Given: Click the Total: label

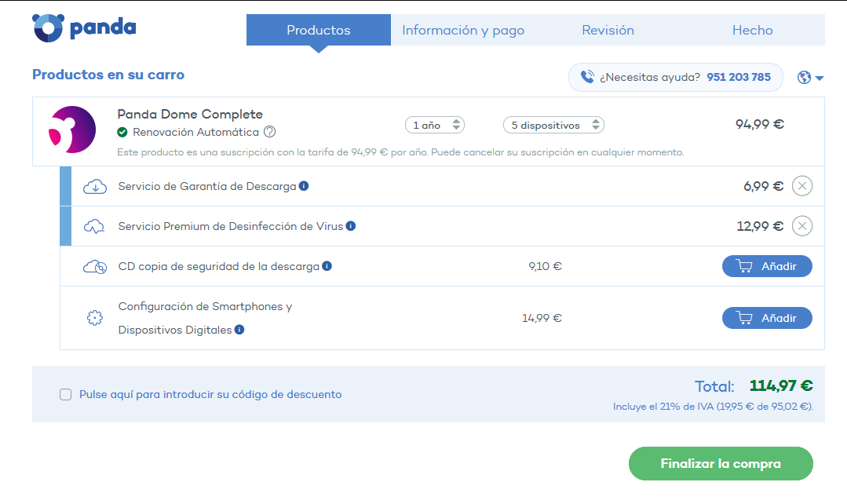Looking at the screenshot, I should (714, 387).
